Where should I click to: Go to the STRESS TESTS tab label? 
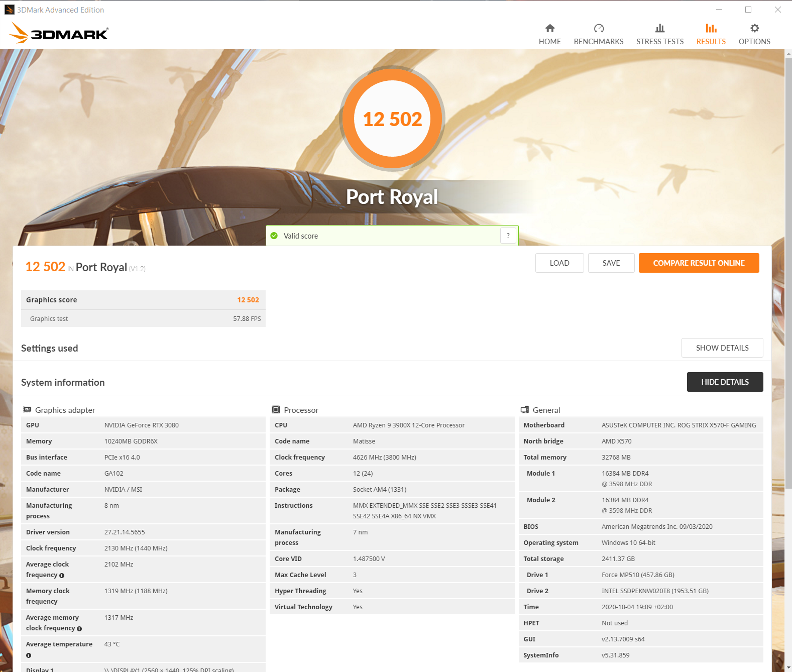point(660,42)
